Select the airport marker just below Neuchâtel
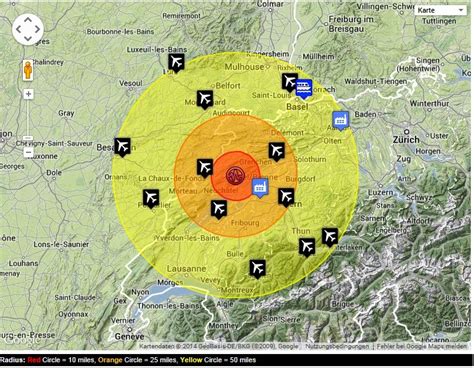 pos(219,209)
